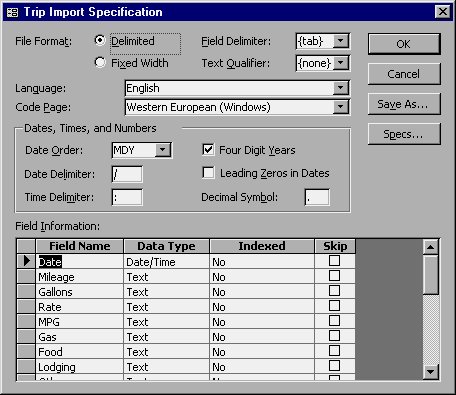
Task: Click the Lodging field name cell
Action: [80, 367]
